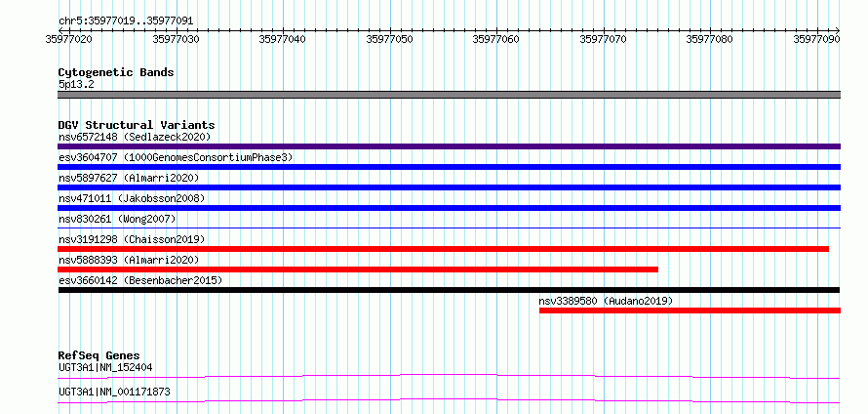Click ruler position 35977080
This screenshot has width=868, height=414.
[x=710, y=39]
